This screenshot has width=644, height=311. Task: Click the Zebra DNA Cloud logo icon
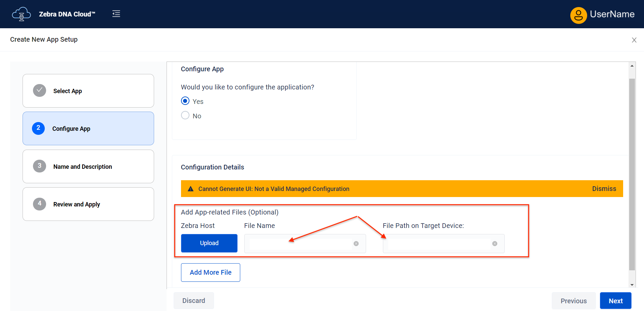[21, 14]
